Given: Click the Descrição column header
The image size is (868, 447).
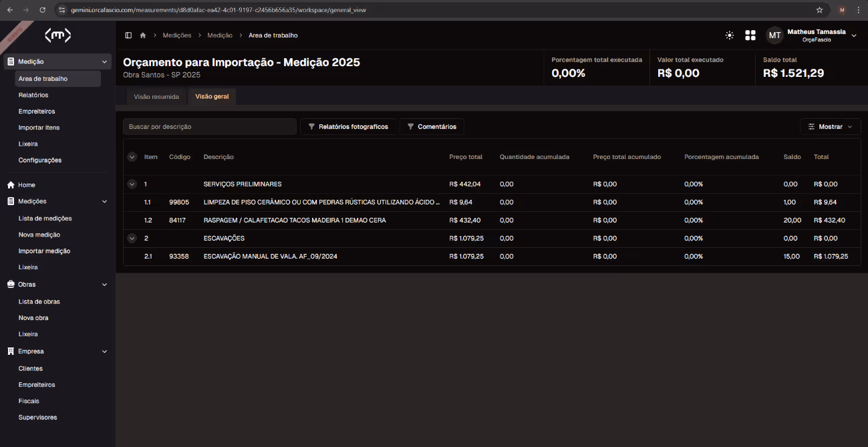Looking at the screenshot, I should coord(219,157).
